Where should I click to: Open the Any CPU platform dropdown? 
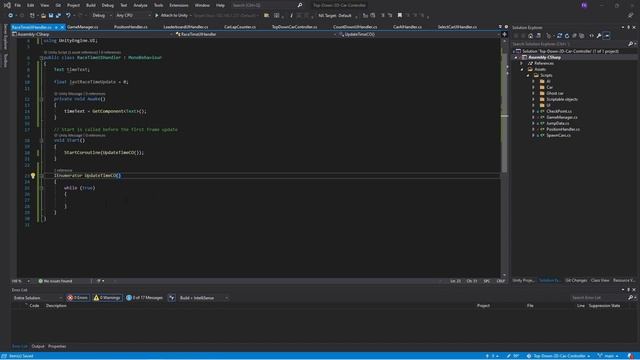click(133, 16)
